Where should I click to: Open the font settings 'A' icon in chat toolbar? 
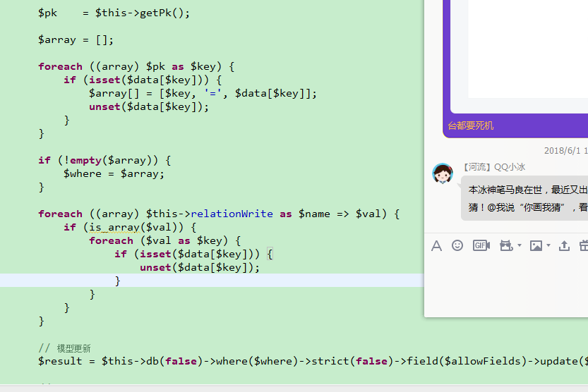click(x=436, y=246)
